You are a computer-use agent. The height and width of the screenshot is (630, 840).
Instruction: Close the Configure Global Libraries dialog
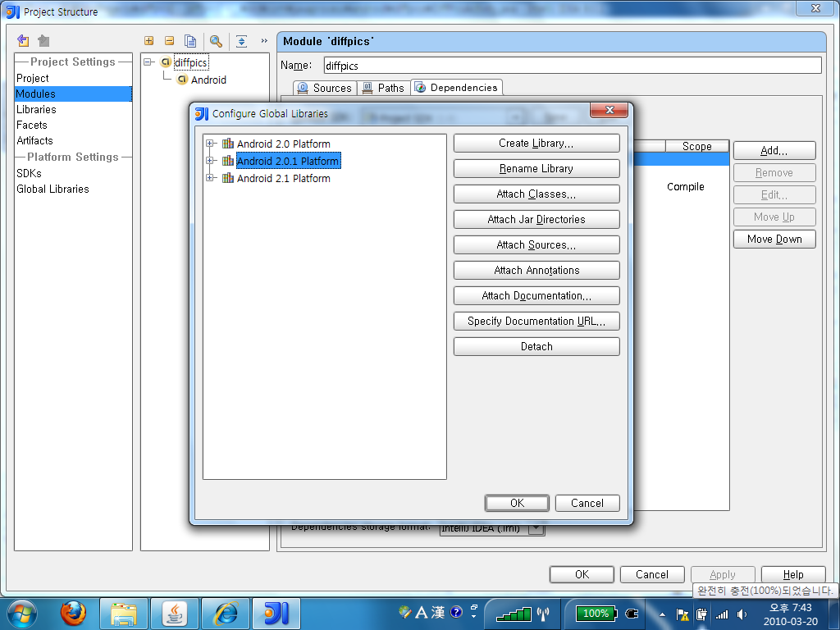point(609,110)
